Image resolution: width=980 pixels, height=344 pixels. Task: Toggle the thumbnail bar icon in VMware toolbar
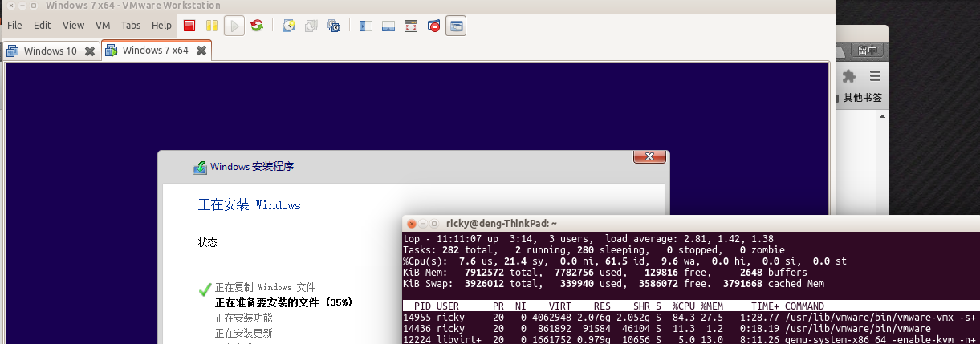[x=388, y=26]
